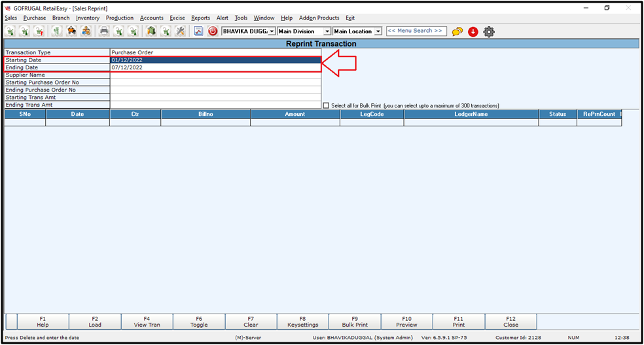Click the Ending Trans Amt field
This screenshot has width=644, height=345.
(x=215, y=105)
